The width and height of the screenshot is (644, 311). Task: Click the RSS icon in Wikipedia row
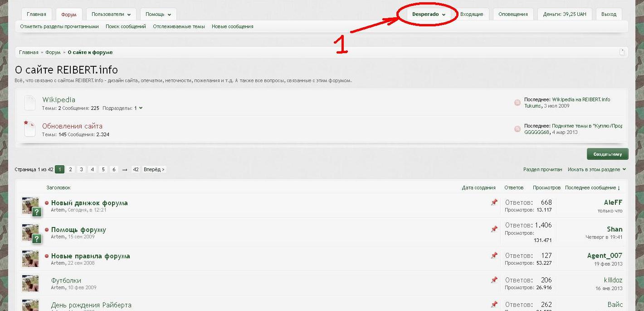517,103
